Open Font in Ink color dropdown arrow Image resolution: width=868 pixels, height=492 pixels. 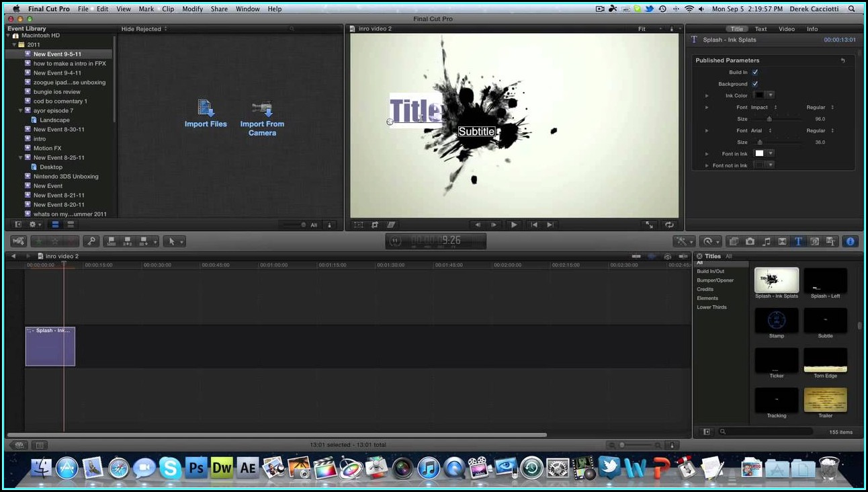[x=771, y=154]
